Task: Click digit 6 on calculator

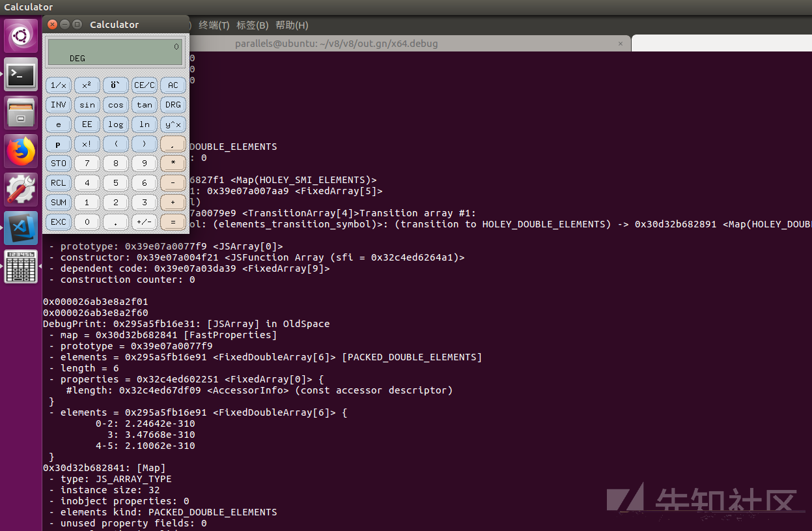Action: [x=145, y=183]
